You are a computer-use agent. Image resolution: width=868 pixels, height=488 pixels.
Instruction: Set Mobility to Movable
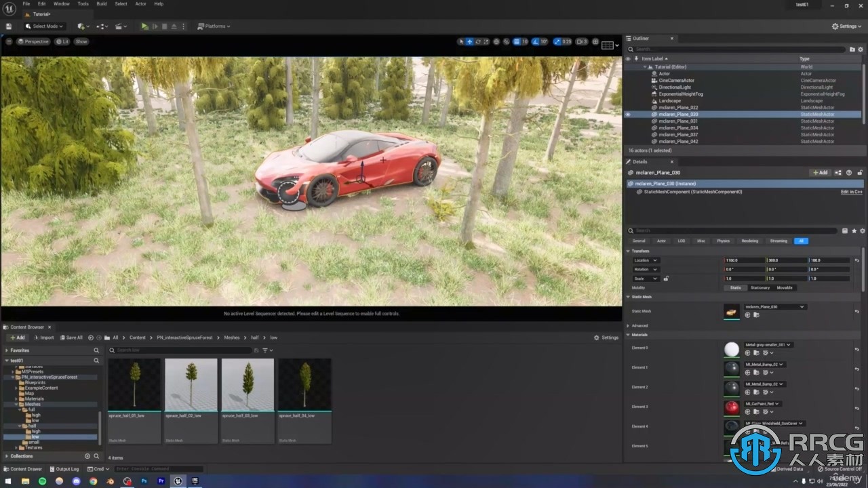click(784, 288)
